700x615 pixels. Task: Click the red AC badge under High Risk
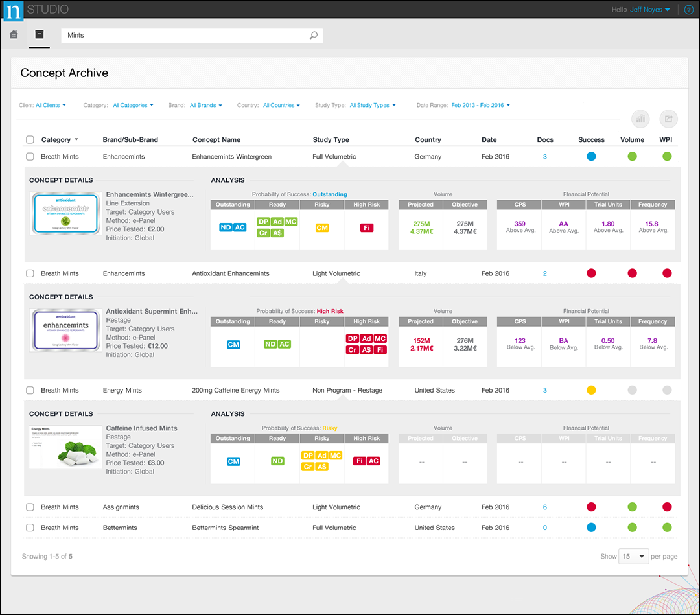coord(374,461)
